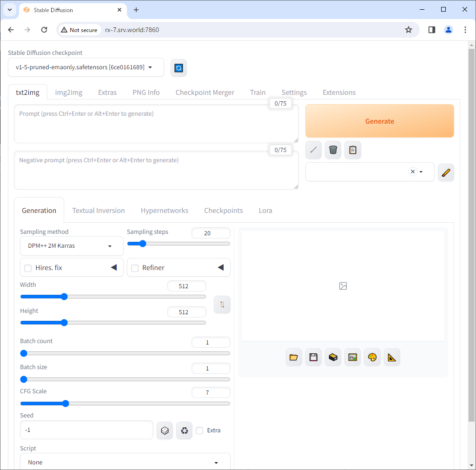Select the Textual Inversion tab

(x=99, y=211)
